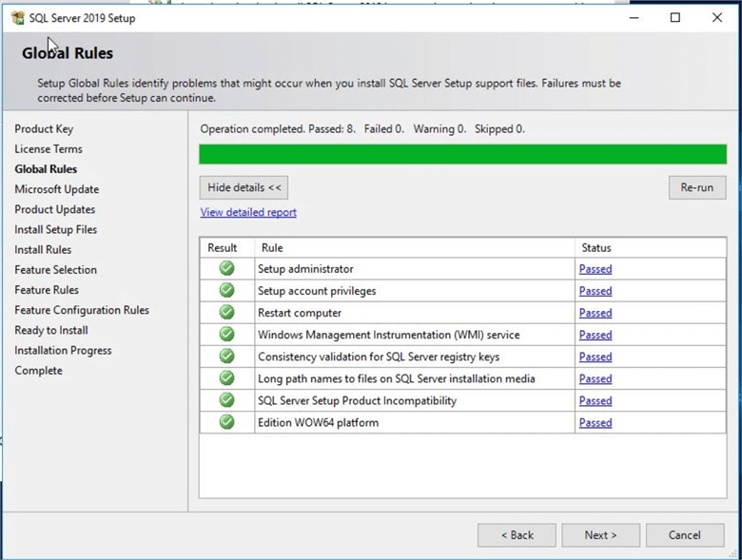The image size is (742, 560).
Task: Cancel the SQL Server setup
Action: pos(685,535)
